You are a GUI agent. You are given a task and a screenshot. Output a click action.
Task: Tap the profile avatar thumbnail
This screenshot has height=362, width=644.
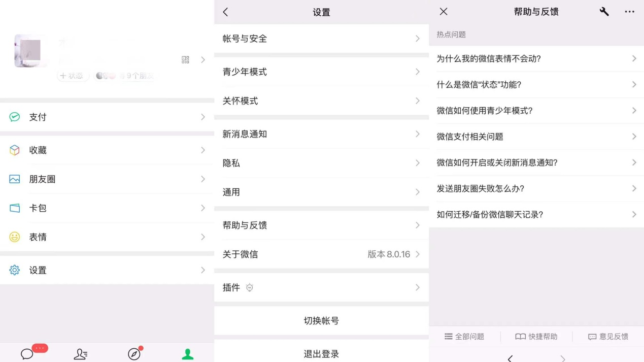tap(31, 51)
